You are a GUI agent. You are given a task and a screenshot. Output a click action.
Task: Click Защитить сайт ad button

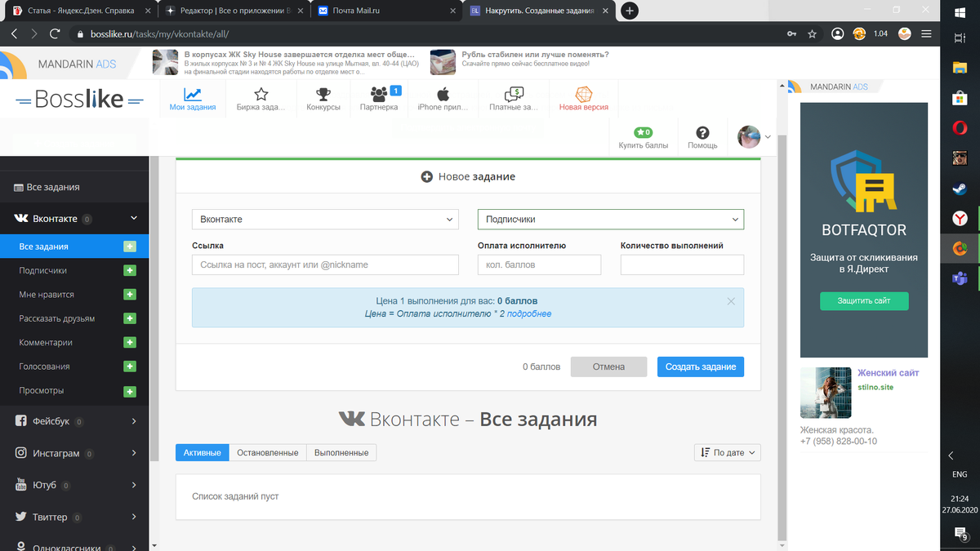click(864, 300)
